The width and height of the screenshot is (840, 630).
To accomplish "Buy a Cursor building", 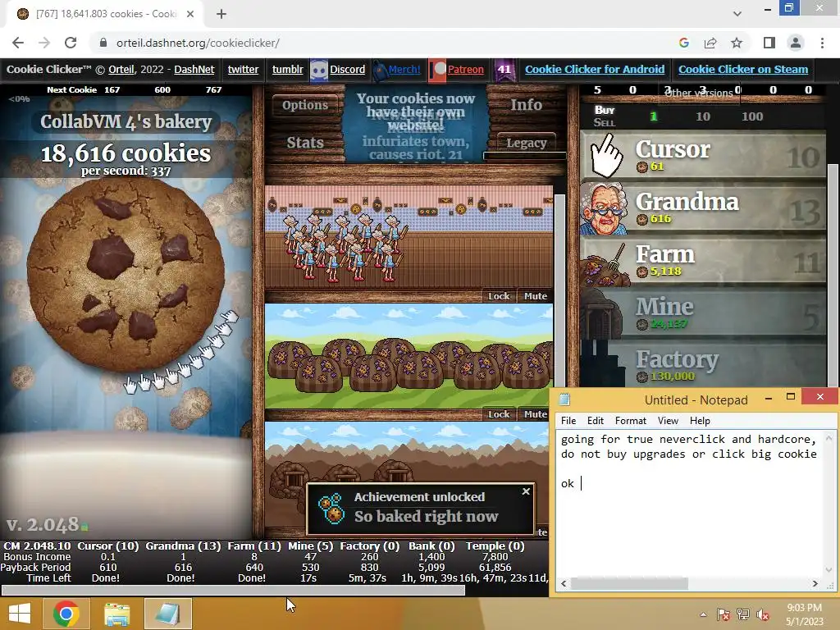I will tap(703, 155).
